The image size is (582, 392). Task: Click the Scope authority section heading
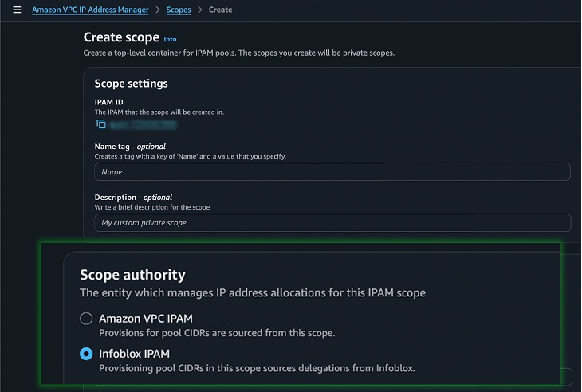click(132, 275)
